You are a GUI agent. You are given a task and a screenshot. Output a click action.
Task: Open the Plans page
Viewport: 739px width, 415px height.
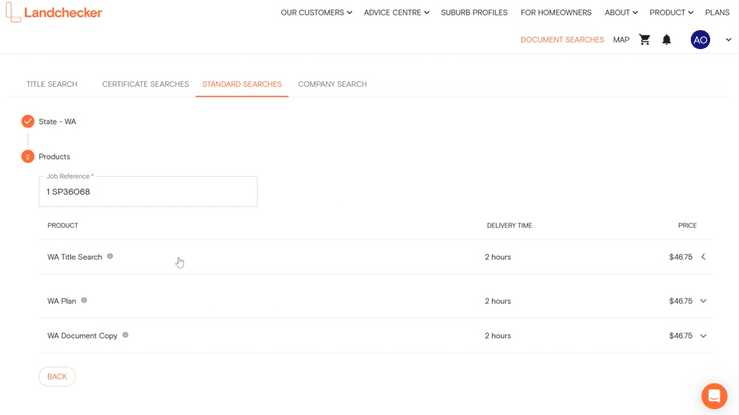(x=717, y=13)
